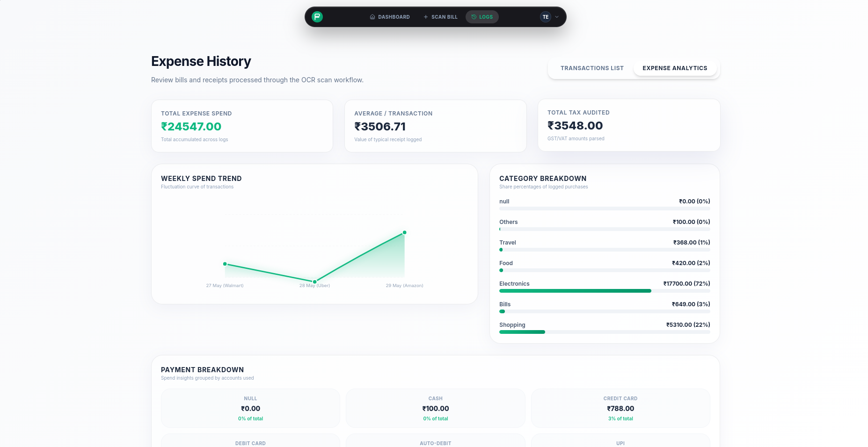Click the 28 May (Uber) chart point
Viewport: 868px width, 447px height.
pos(315,282)
